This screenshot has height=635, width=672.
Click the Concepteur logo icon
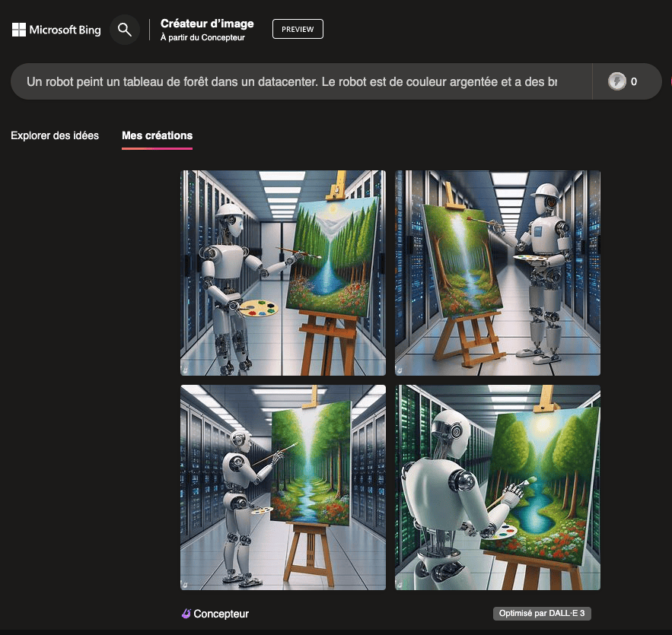[x=186, y=614]
